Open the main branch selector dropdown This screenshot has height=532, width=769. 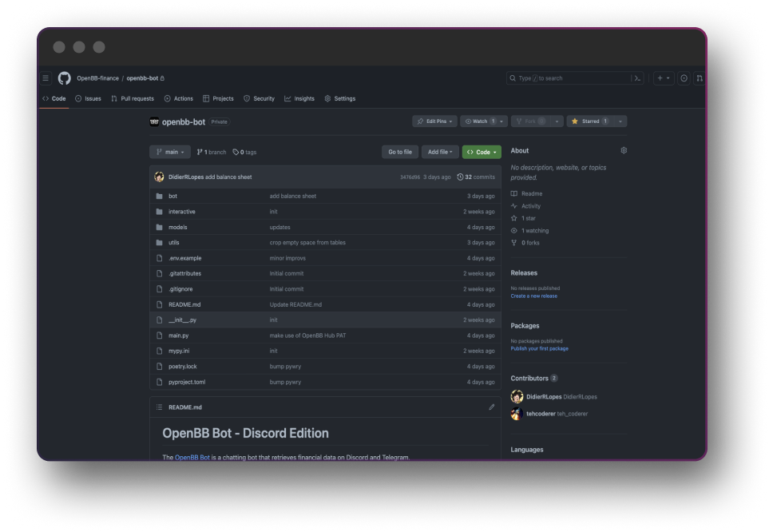coord(169,152)
